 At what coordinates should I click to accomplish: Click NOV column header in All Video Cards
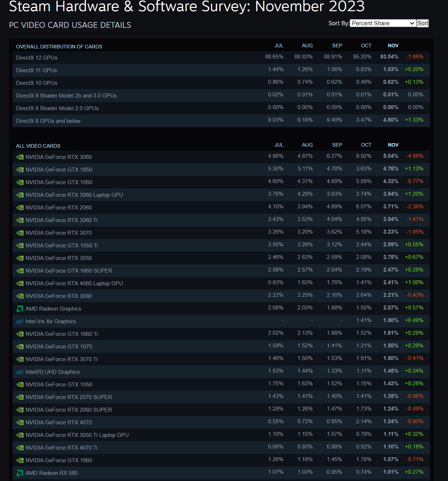[x=393, y=145]
